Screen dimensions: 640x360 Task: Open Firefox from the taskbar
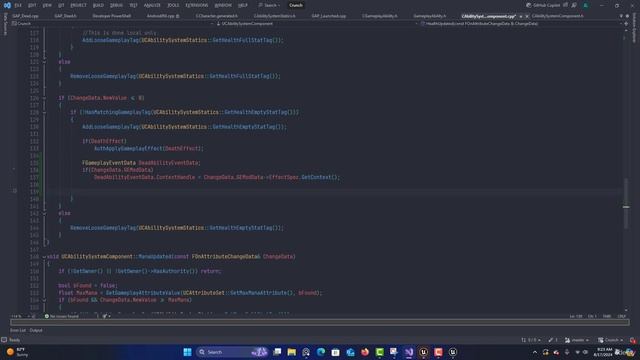point(365,352)
